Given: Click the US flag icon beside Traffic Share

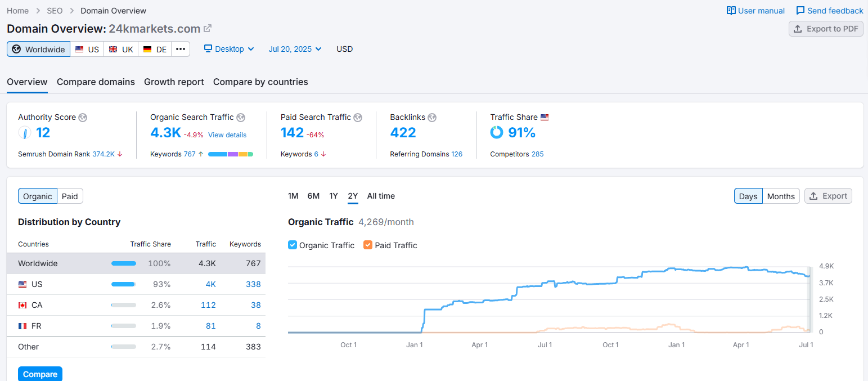Looking at the screenshot, I should [x=545, y=117].
